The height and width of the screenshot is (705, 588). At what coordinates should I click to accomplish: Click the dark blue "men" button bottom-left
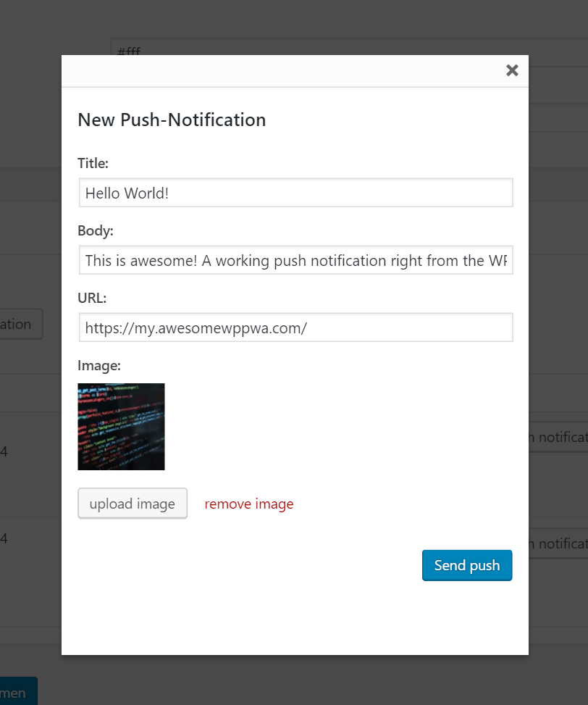coord(16,692)
